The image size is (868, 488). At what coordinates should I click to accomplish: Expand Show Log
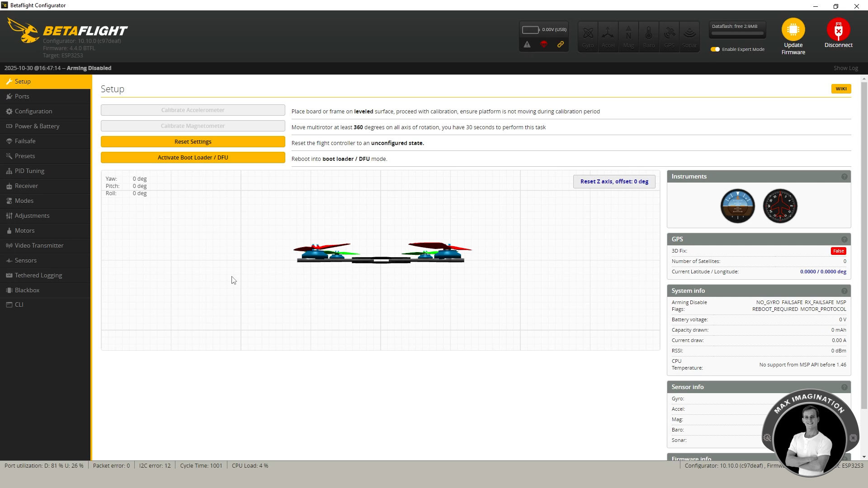point(846,68)
